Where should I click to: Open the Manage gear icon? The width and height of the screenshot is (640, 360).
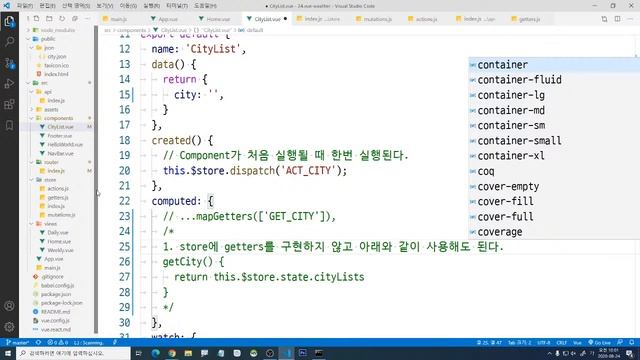(x=9, y=327)
